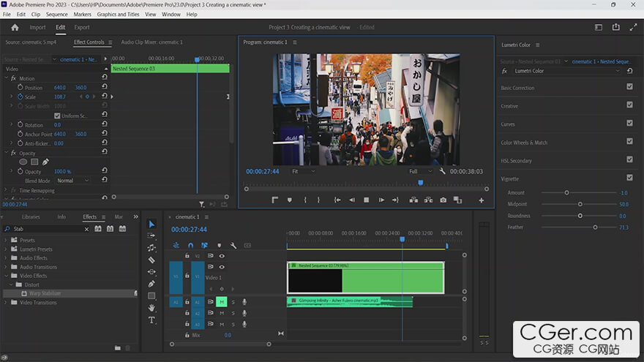The height and width of the screenshot is (362, 644).
Task: Disable HSL Secondary checkbox
Action: pyautogui.click(x=629, y=159)
